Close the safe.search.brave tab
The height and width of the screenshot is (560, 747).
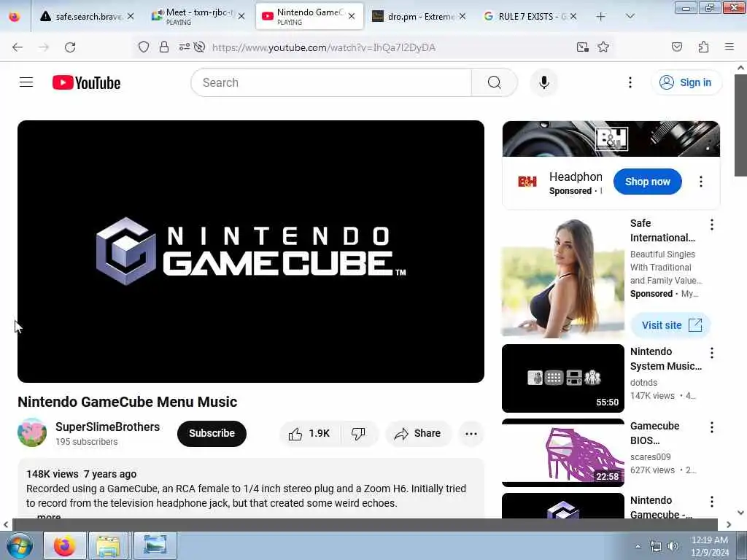[x=131, y=16]
